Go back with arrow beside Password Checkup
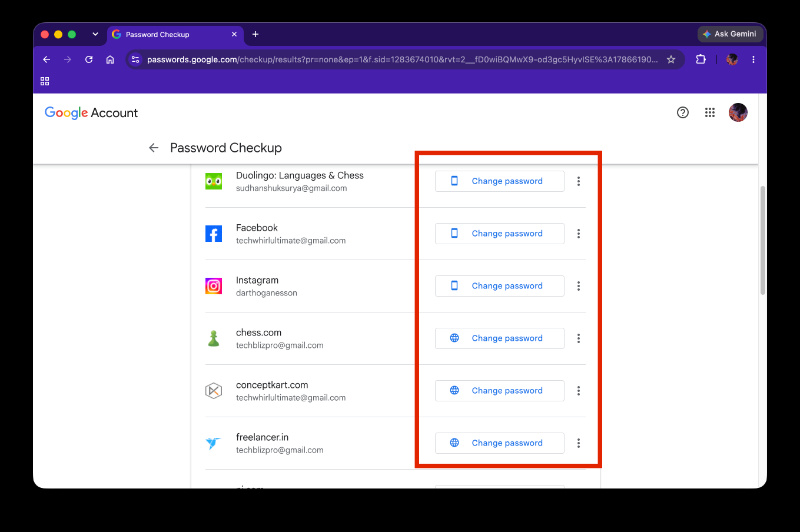800x532 pixels. [154, 148]
